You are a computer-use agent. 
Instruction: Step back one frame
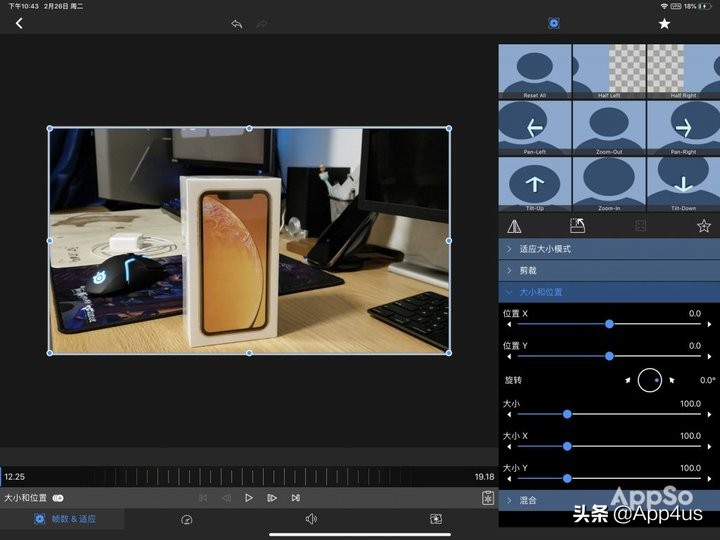click(226, 498)
